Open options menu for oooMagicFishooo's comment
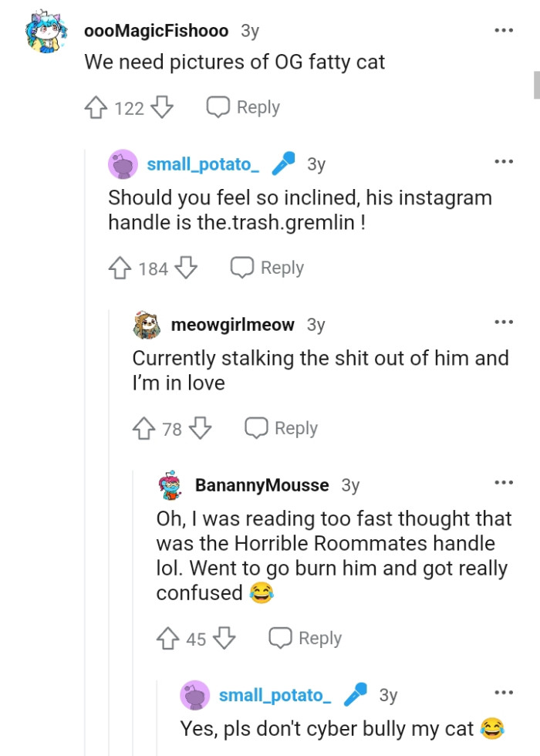 (x=503, y=31)
